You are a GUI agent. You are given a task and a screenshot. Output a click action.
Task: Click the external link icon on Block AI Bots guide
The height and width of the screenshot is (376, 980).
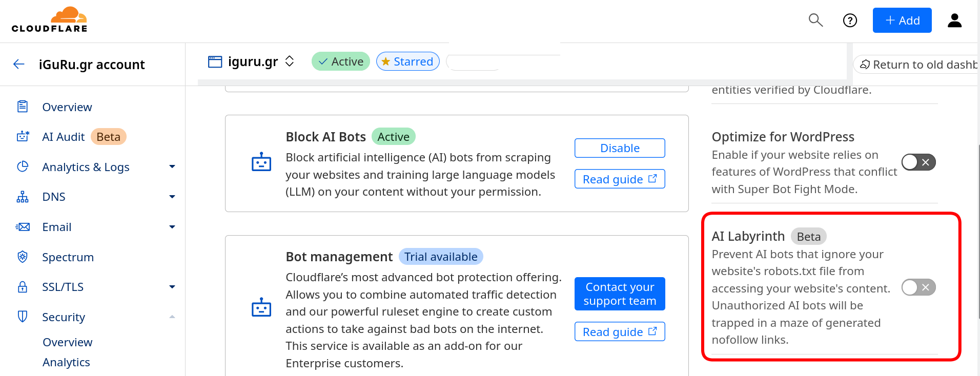[652, 178]
